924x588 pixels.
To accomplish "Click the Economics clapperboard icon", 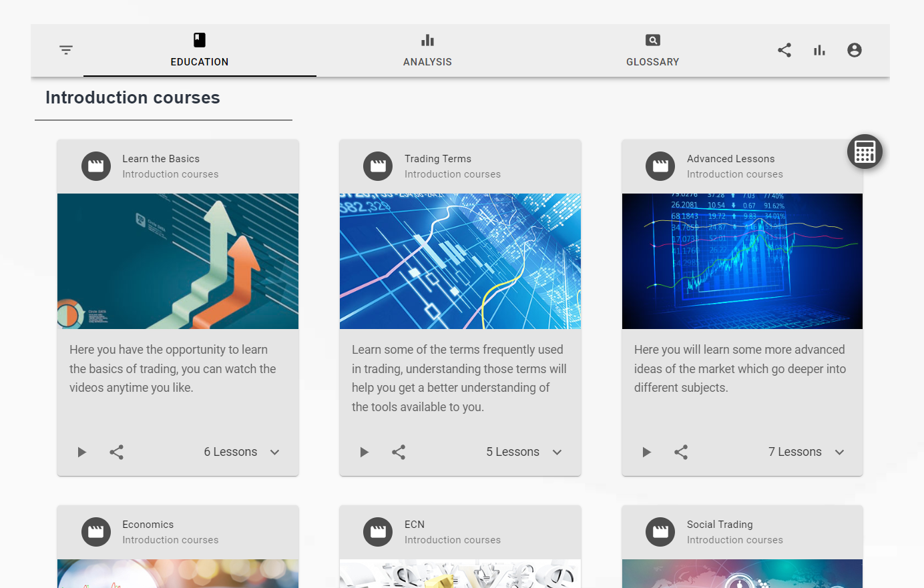I will point(96,532).
